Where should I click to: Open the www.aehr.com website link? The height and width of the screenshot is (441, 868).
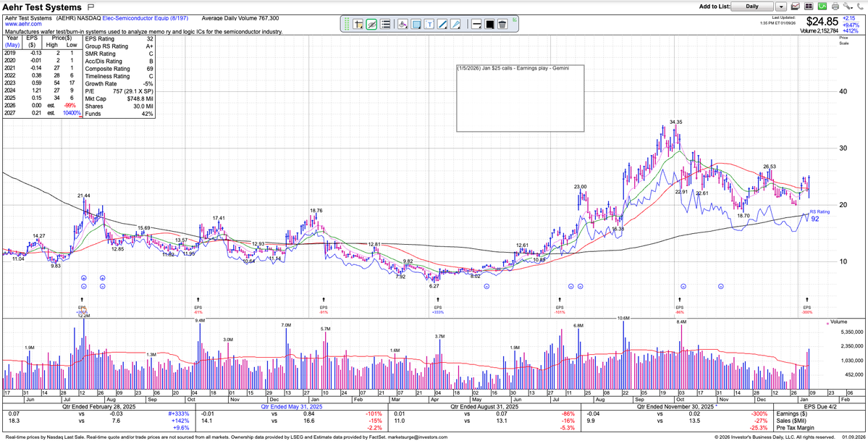tap(22, 25)
